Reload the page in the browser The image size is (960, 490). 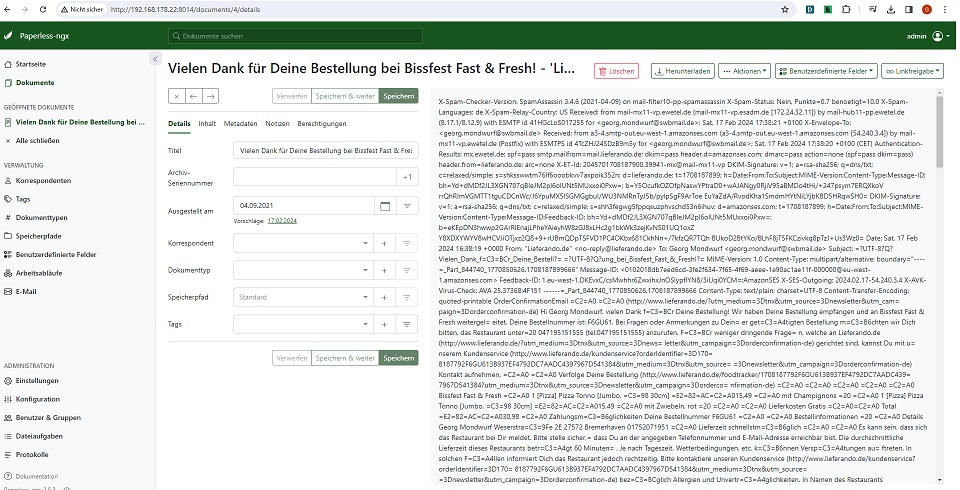click(43, 10)
